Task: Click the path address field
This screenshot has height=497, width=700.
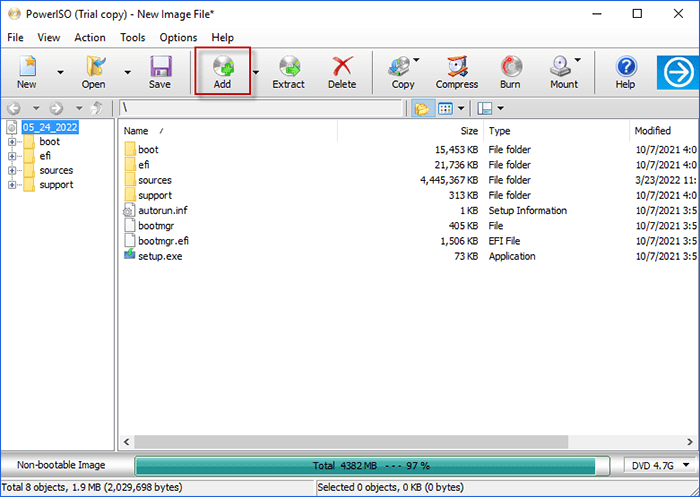Action: click(x=261, y=108)
